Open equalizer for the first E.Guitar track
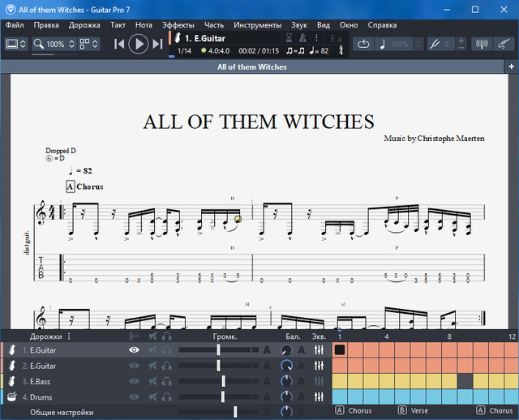Image resolution: width=519 pixels, height=420 pixels. coord(319,349)
